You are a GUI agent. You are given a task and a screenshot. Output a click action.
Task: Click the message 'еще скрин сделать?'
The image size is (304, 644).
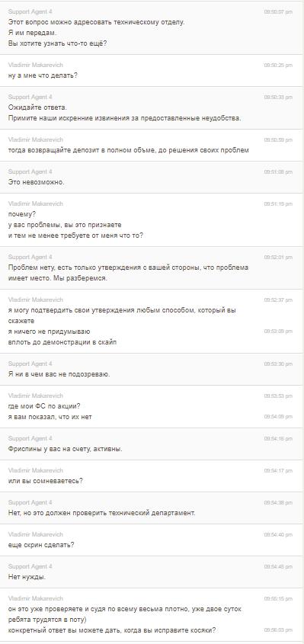tap(41, 545)
